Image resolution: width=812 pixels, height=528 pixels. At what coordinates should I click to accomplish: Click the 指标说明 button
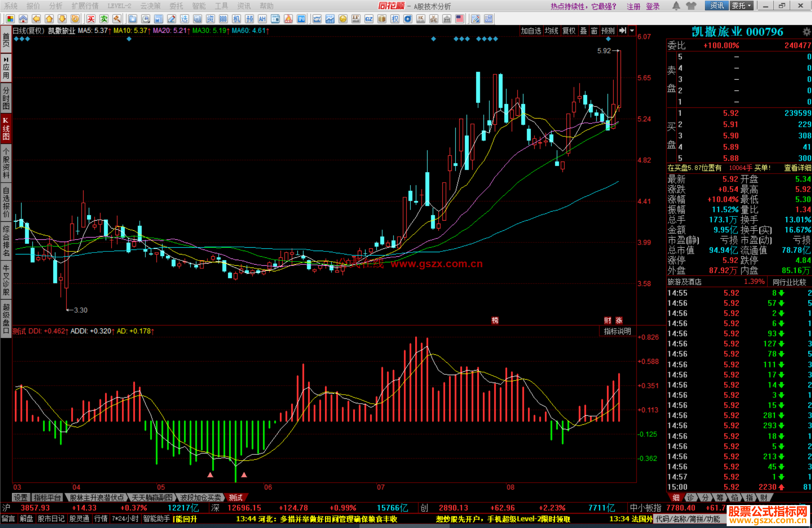[617, 331]
